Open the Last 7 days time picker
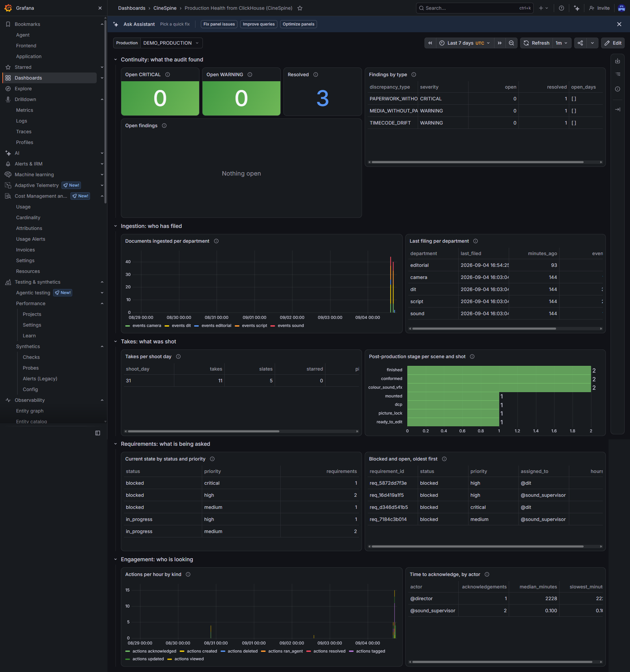Viewport: 630px width, 672px height. pyautogui.click(x=465, y=43)
